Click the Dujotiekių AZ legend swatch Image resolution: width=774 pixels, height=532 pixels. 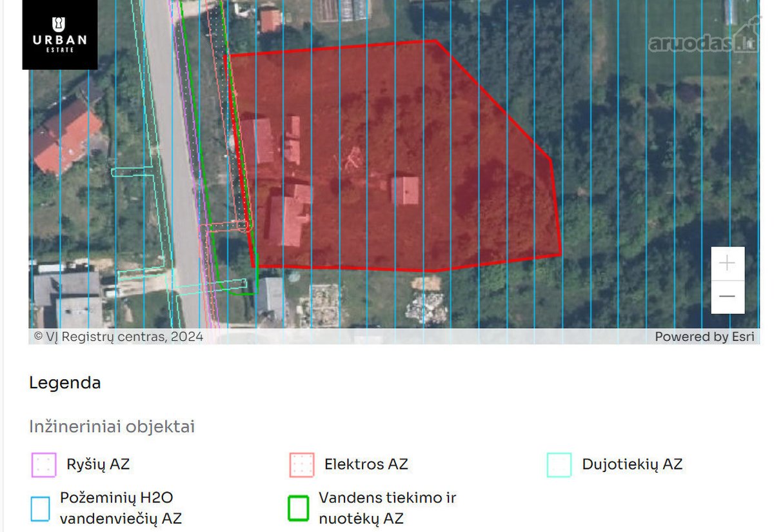559,464
